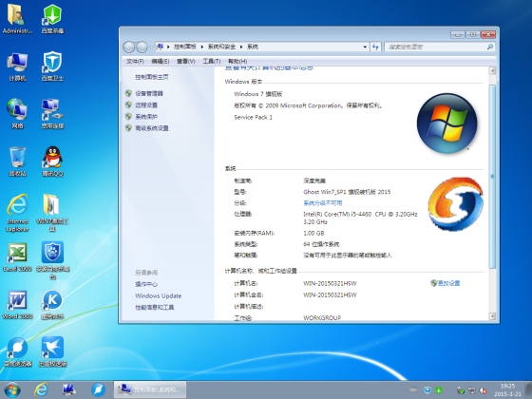The height and width of the screenshot is (399, 532).
Task: Click the blue shield tray icon
Action: [427, 390]
